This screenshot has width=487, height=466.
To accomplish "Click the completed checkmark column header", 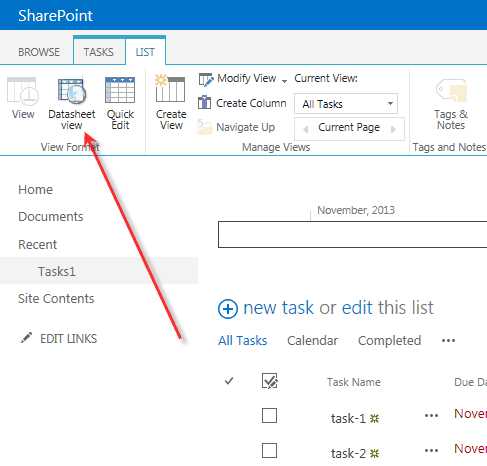I will click(229, 381).
